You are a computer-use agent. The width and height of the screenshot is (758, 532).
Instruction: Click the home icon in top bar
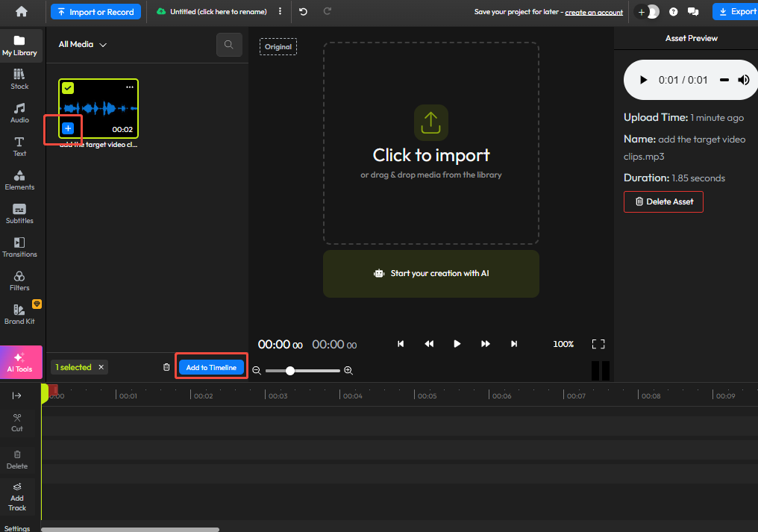(x=21, y=11)
